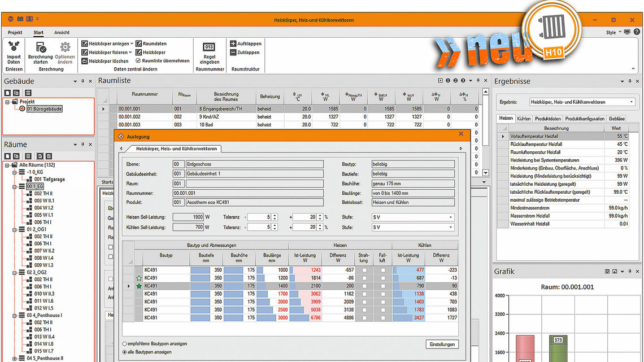This screenshot has width=644, height=362.
Task: Open Produktdaten results tab
Action: [547, 119]
